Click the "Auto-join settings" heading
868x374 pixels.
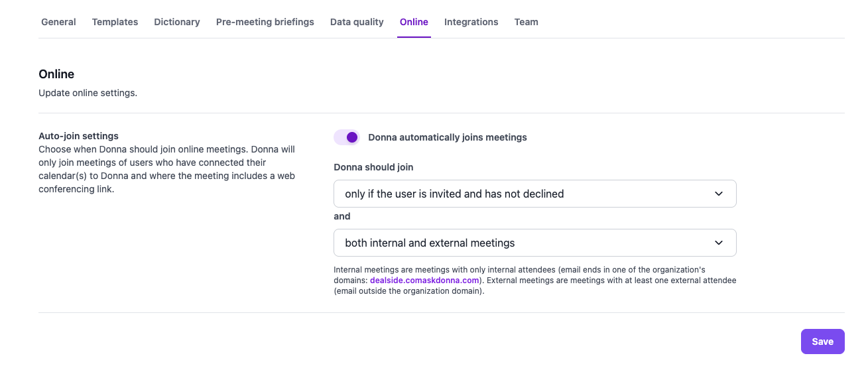tap(78, 137)
